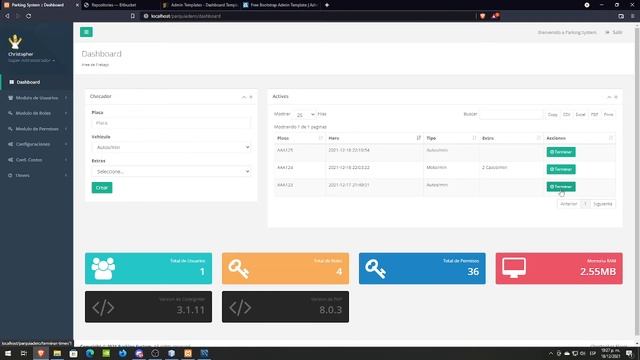
Task: Click the page vertical scrollbar
Action: pos(637,180)
